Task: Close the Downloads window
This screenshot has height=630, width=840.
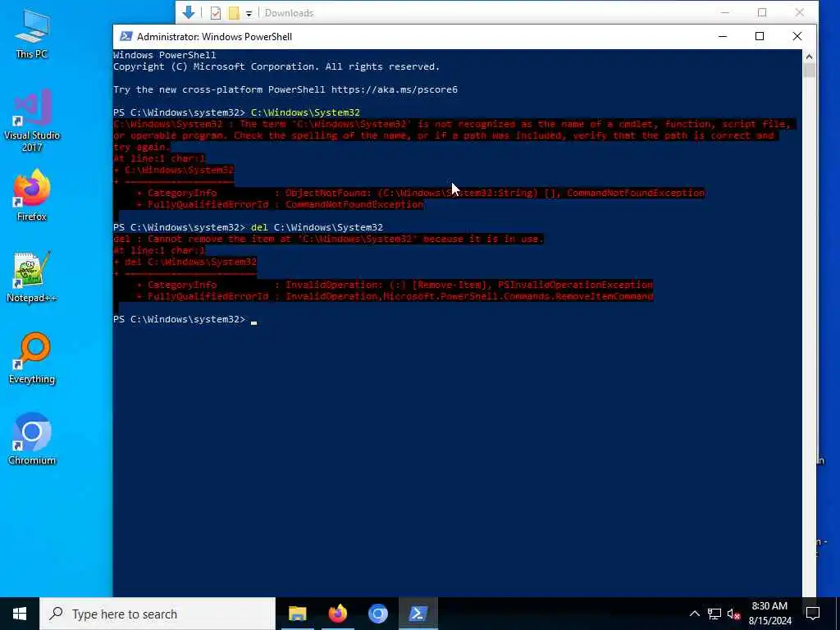Action: [x=800, y=12]
